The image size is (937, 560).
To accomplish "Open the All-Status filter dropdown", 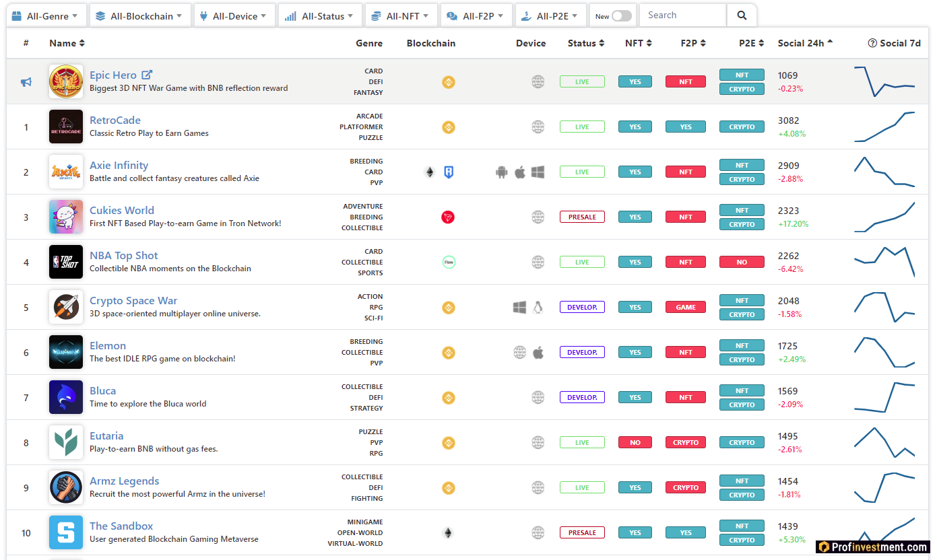I will tap(320, 15).
